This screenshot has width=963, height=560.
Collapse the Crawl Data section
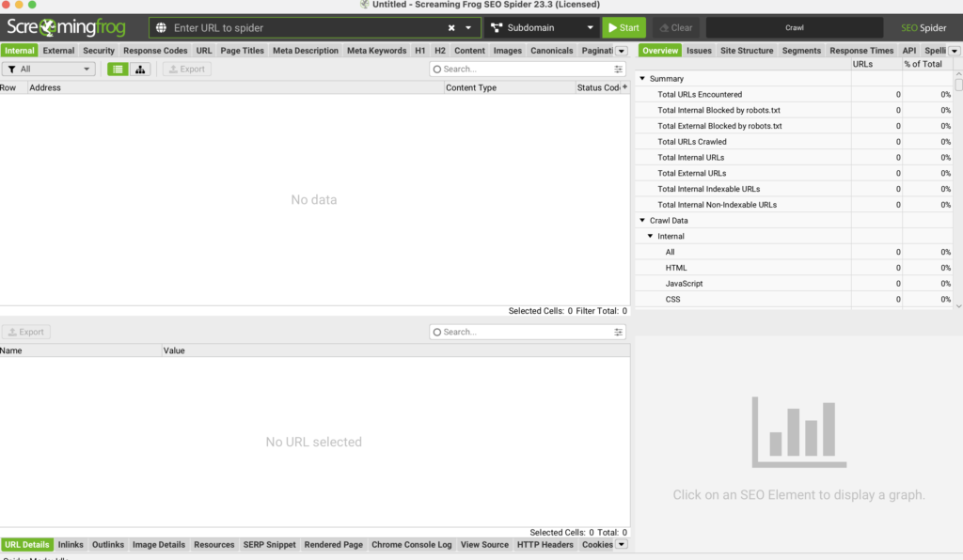[x=642, y=220]
